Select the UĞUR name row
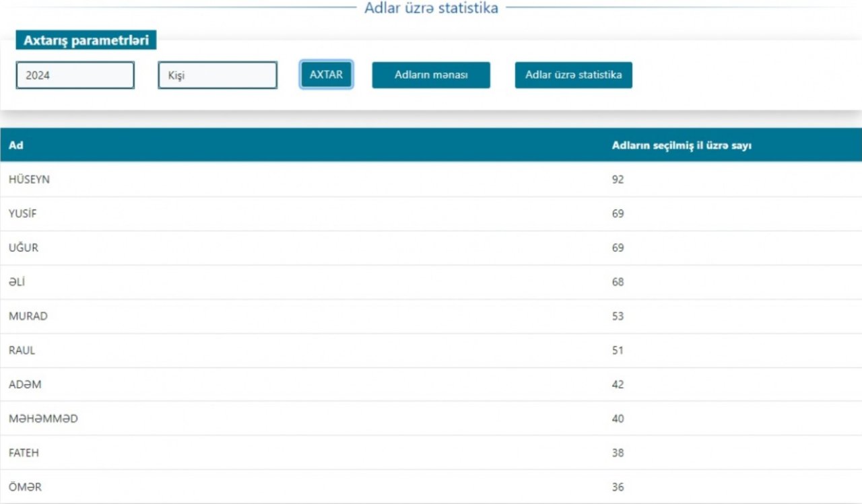Image resolution: width=862 pixels, height=504 pixels. point(431,248)
